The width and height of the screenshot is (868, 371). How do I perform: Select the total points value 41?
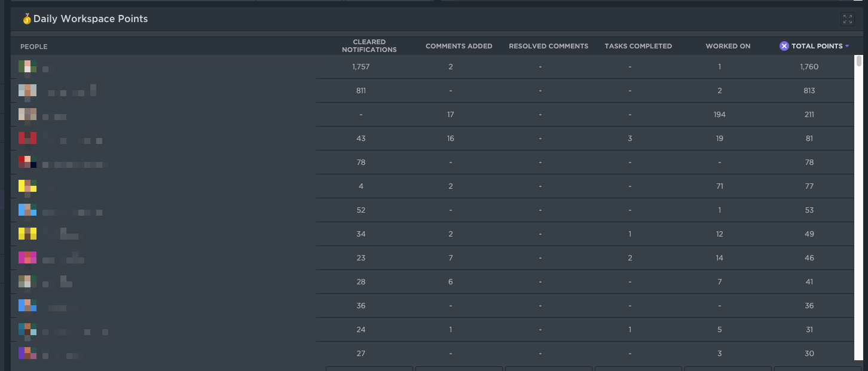coord(809,282)
